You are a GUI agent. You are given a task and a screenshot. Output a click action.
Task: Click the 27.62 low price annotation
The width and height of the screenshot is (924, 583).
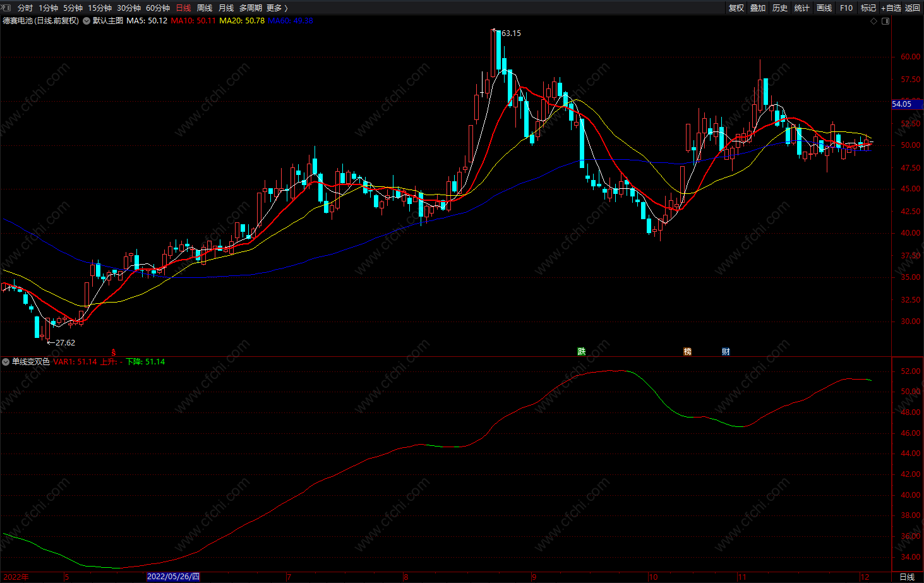[x=65, y=343]
